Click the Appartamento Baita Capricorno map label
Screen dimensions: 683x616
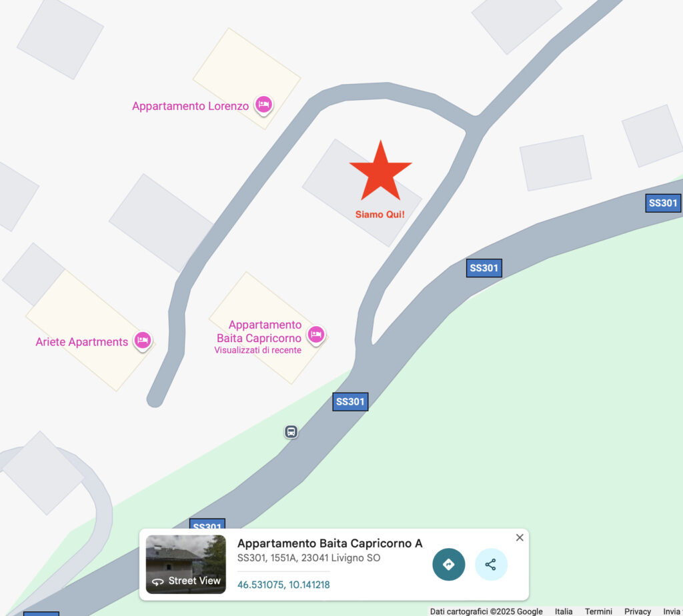[259, 331]
